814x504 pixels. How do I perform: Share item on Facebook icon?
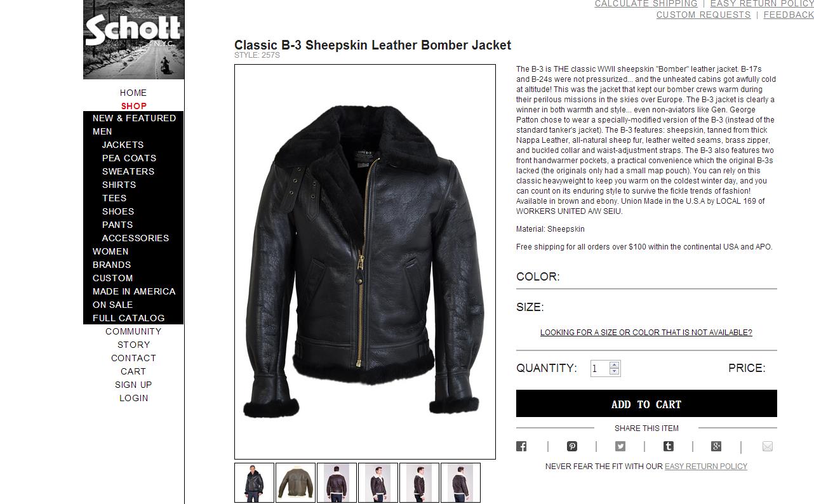tap(521, 446)
